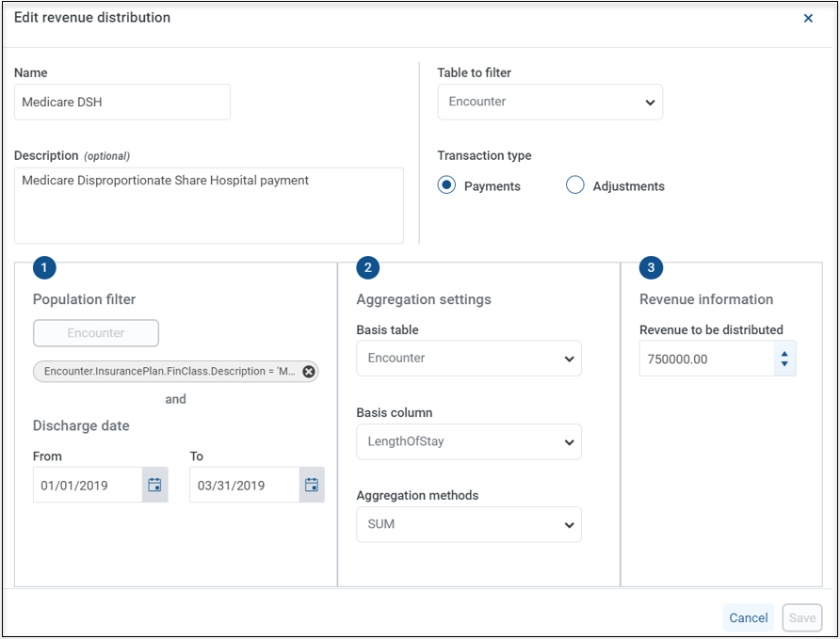Open the From date calendar picker
840x639 pixels.
(x=154, y=485)
